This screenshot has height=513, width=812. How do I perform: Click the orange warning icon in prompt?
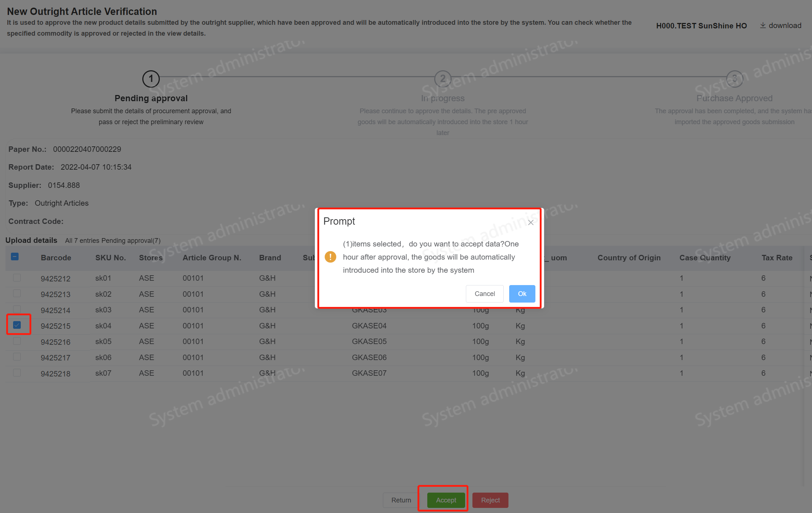click(330, 257)
